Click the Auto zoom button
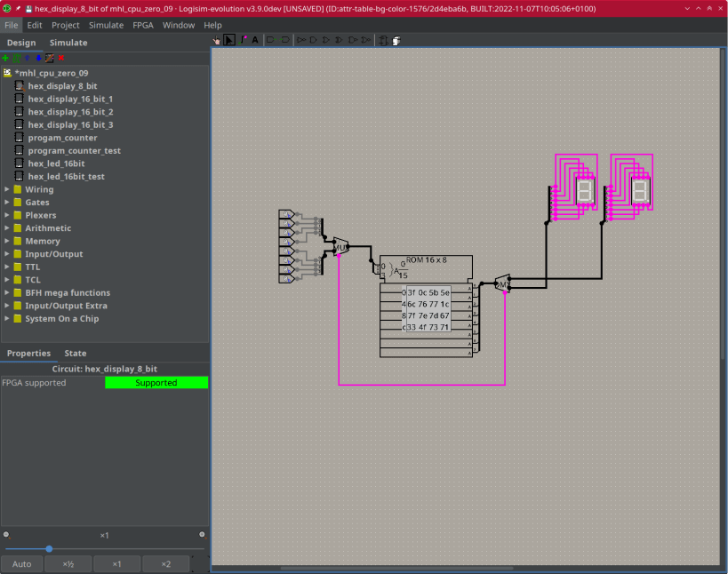The image size is (728, 574). (x=22, y=564)
